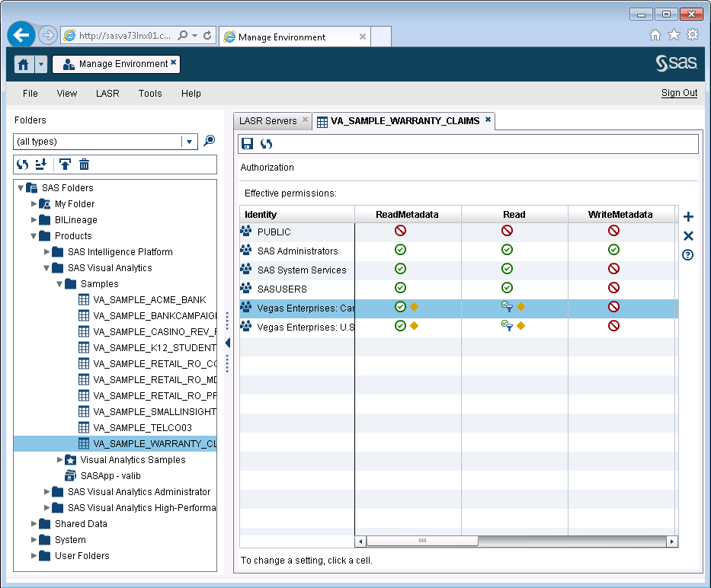Open the File menu
711x588 pixels.
tap(30, 94)
